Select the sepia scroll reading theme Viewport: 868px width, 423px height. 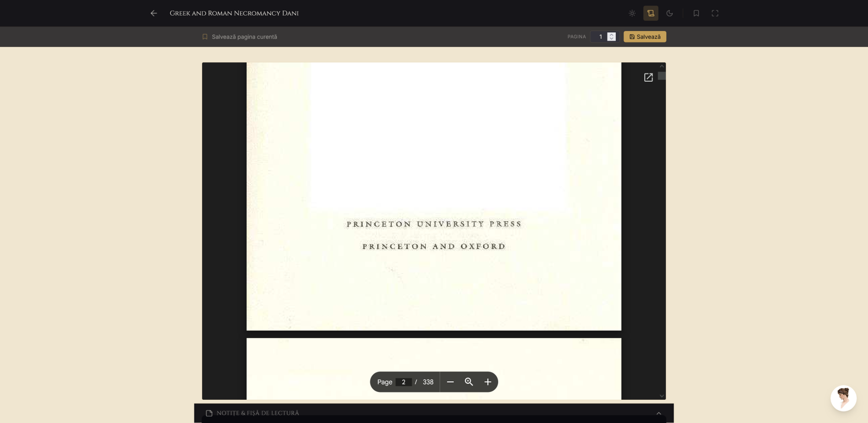pyautogui.click(x=651, y=13)
